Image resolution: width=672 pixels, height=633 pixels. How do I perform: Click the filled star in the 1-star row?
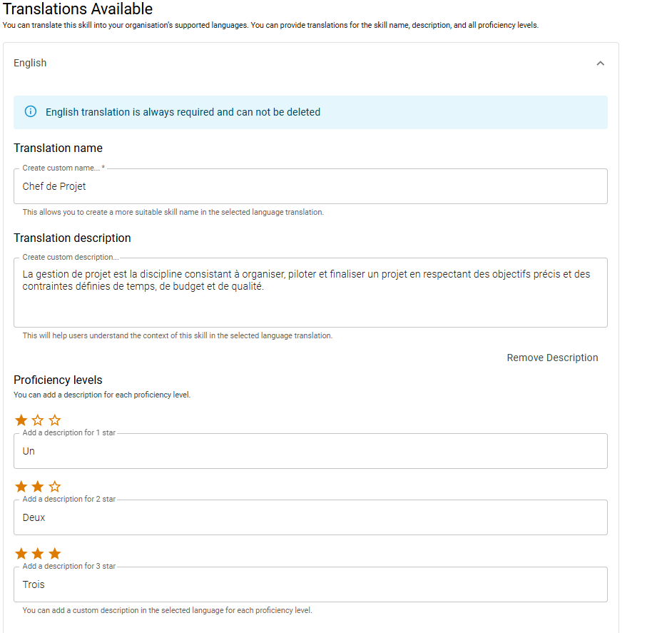pos(21,420)
